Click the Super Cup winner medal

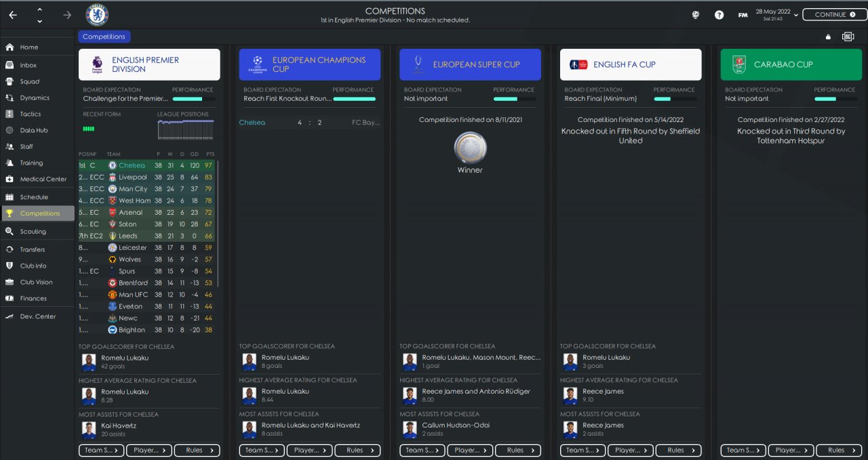coord(470,148)
